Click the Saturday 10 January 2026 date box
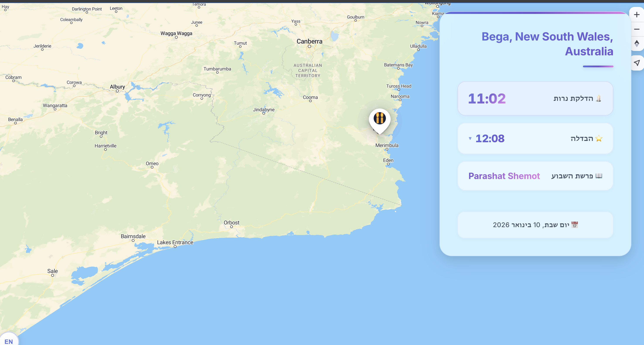The width and height of the screenshot is (644, 345). click(x=535, y=225)
